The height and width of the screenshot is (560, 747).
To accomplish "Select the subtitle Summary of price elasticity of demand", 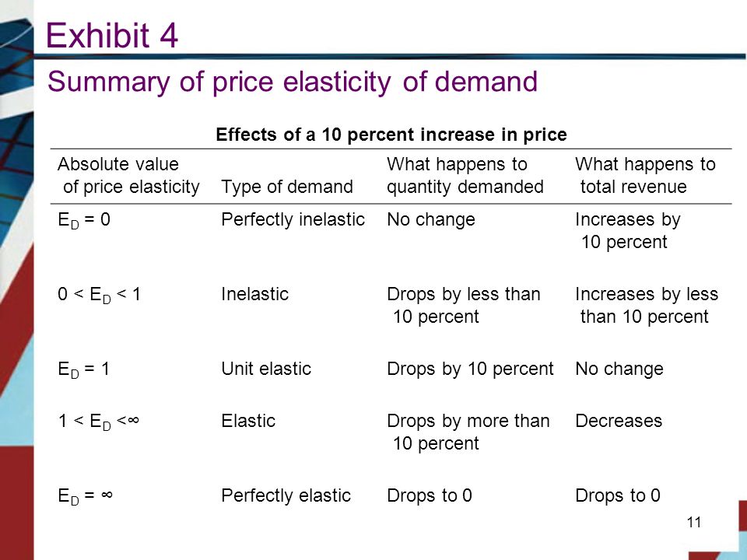I will [293, 82].
